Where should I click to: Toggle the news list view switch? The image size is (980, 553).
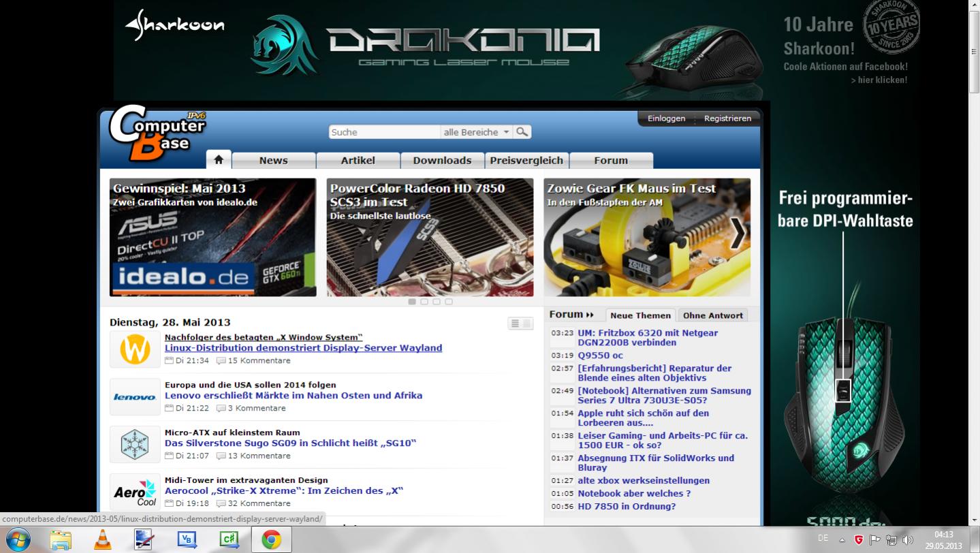[520, 323]
